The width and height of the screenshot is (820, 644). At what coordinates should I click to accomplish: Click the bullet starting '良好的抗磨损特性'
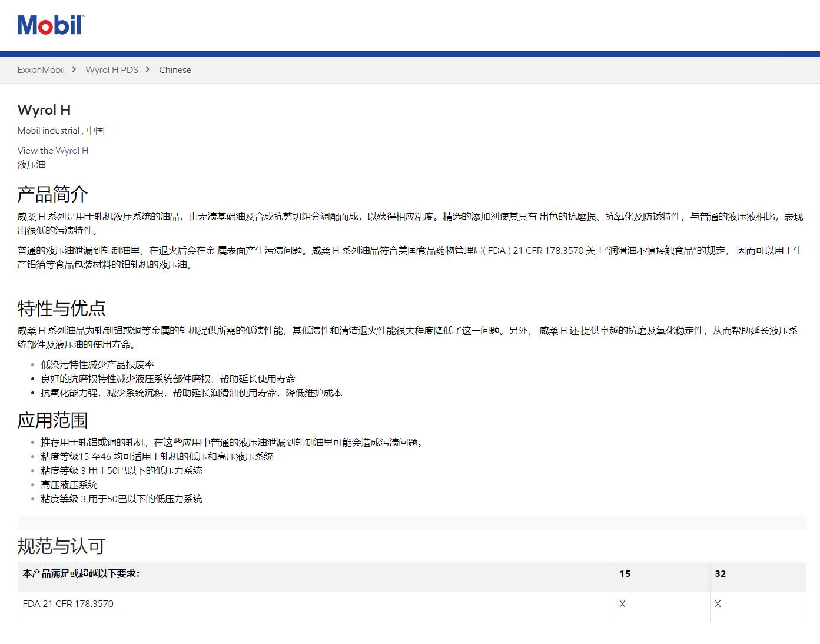(x=168, y=379)
